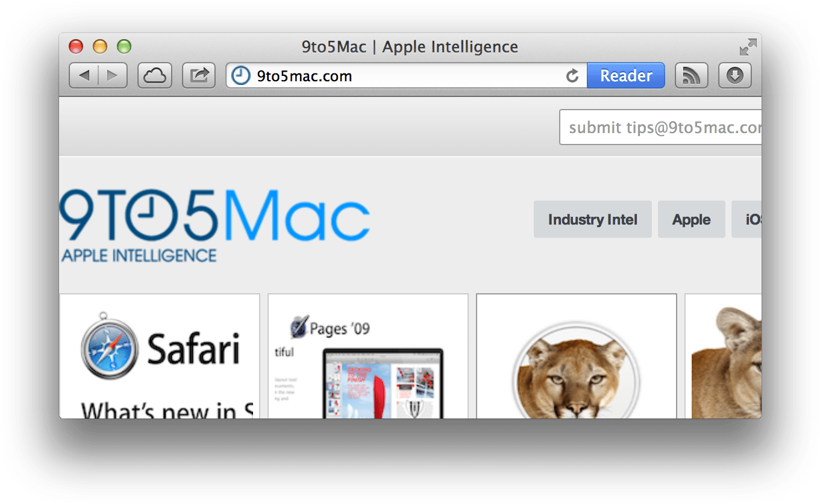This screenshot has width=820, height=504.
Task: Toggle Reader view
Action: tap(625, 75)
